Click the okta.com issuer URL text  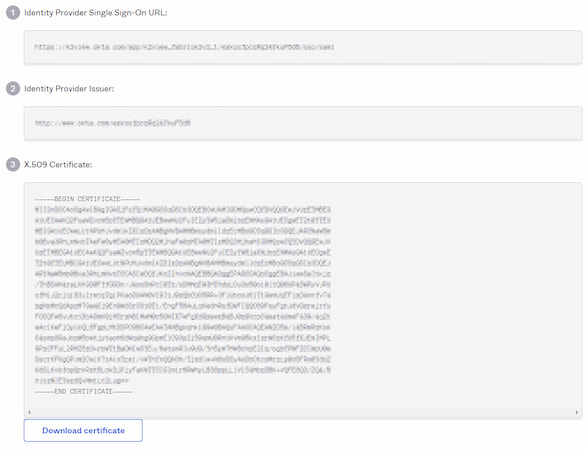113,123
